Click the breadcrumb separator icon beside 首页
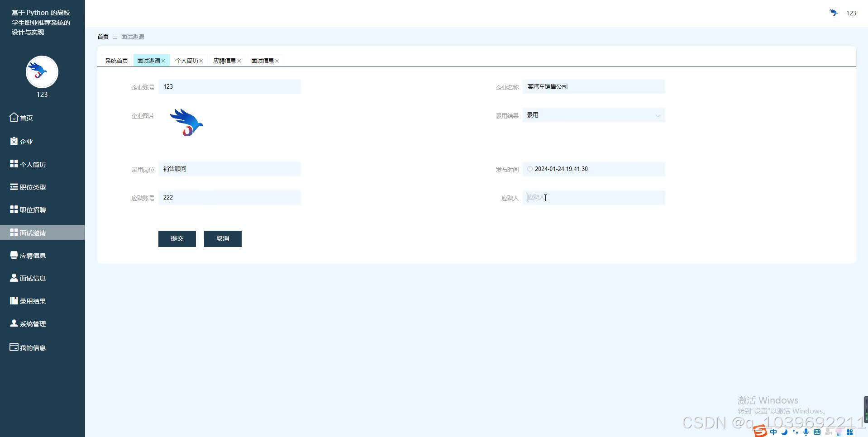 (x=115, y=37)
